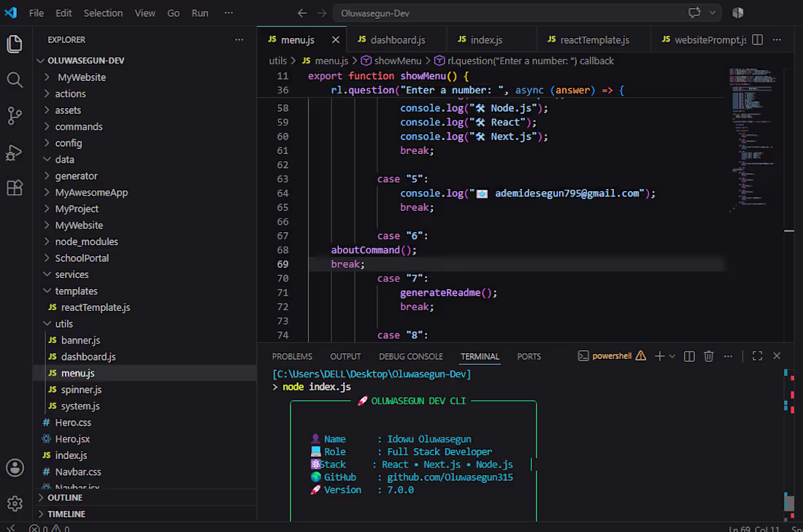The height and width of the screenshot is (532, 803).
Task: Open terminal panel More Actions ellipsis
Action: [x=729, y=356]
